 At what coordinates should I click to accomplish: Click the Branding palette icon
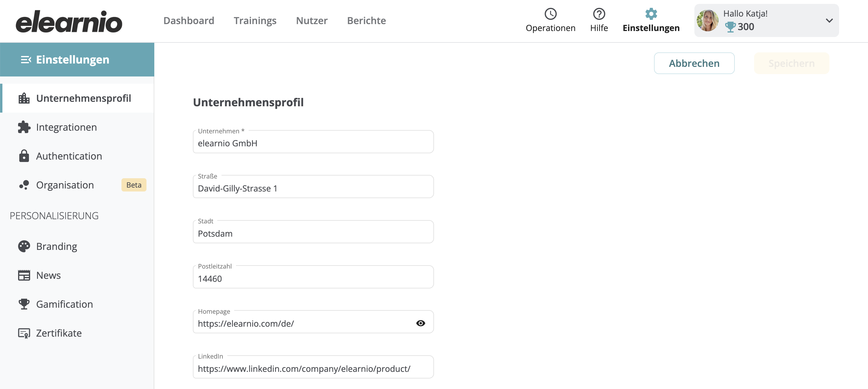click(24, 246)
